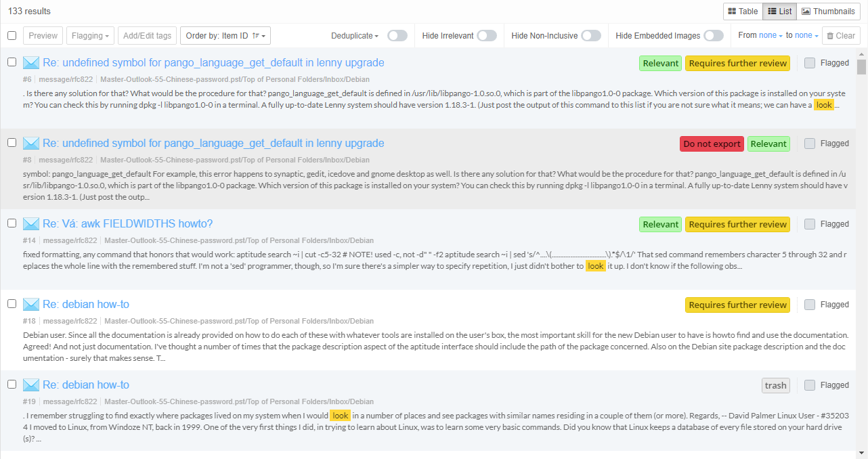
Task: Turn on Hide Irrelevant
Action: click(486, 35)
